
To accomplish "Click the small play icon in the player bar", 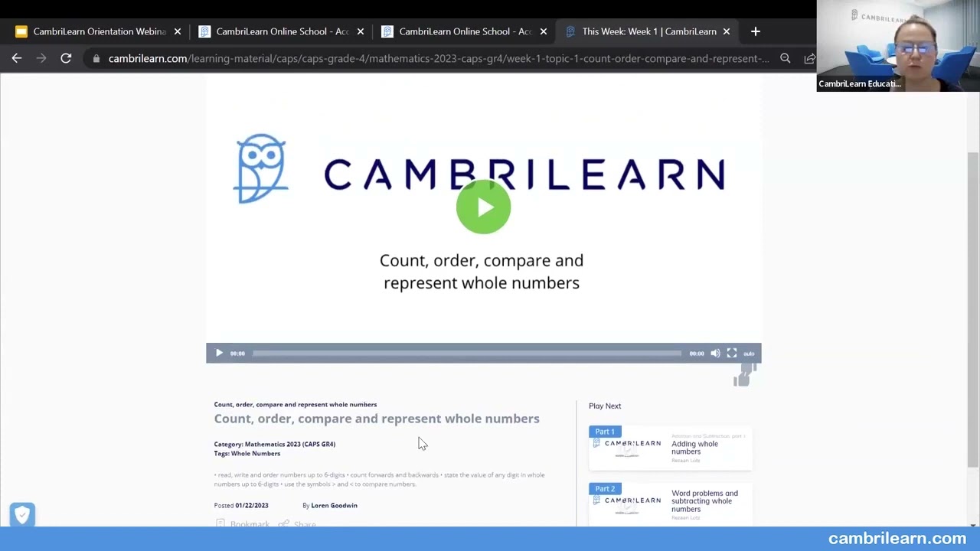I will 219,353.
